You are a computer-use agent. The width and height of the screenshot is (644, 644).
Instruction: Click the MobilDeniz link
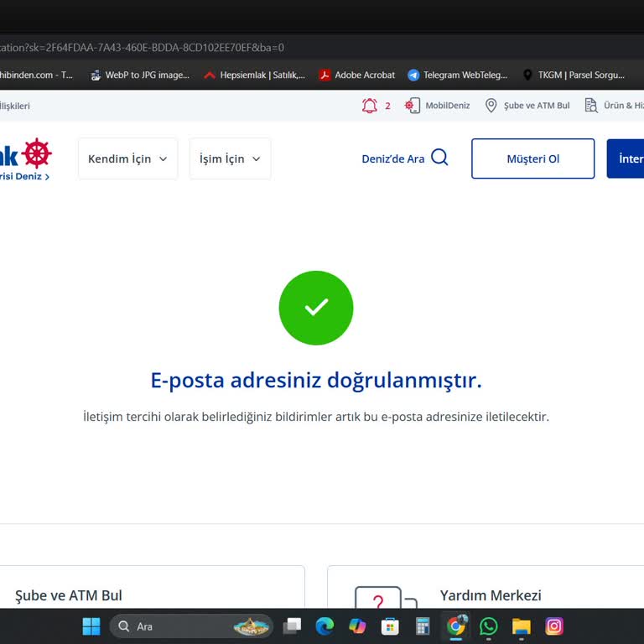[x=447, y=106]
